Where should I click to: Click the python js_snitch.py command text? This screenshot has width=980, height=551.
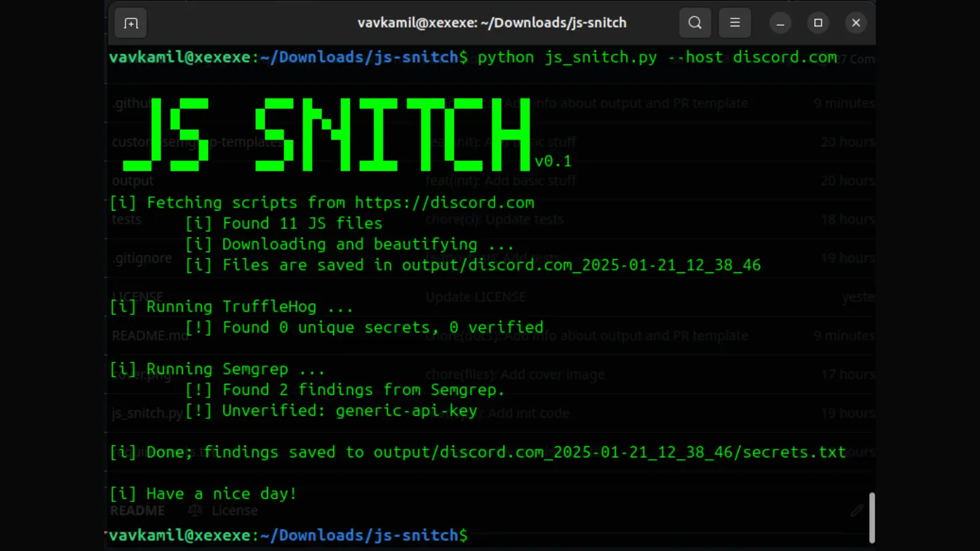(567, 58)
